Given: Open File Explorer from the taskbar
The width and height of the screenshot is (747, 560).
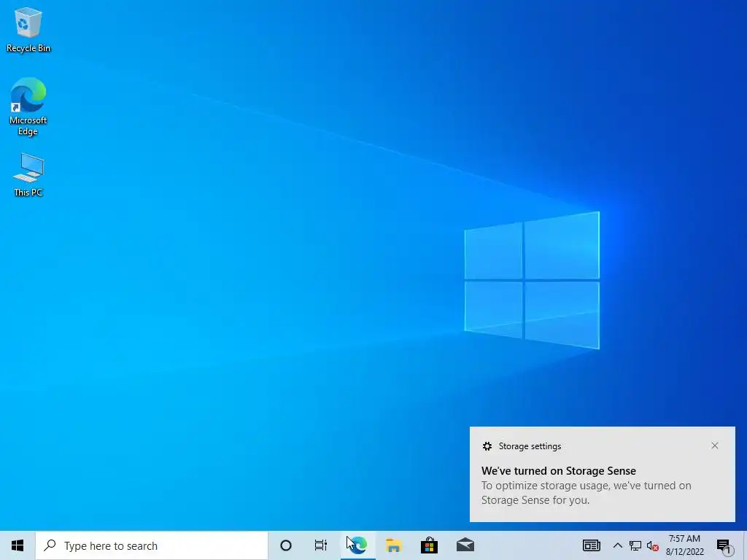Looking at the screenshot, I should tap(393, 545).
